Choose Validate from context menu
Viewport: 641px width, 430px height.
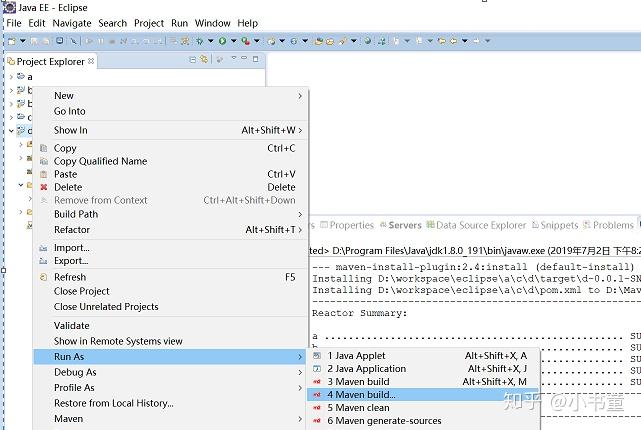click(x=171, y=326)
